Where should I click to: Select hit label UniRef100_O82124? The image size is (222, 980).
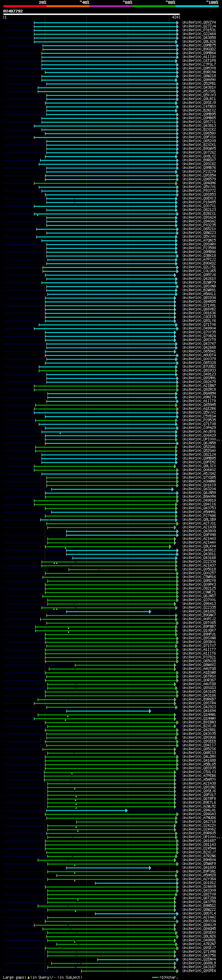199,454
